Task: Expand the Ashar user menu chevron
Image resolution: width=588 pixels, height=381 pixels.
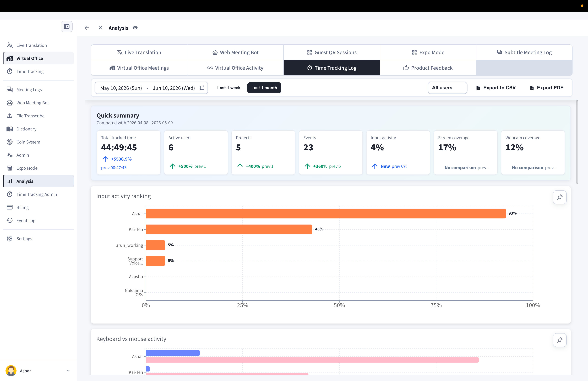Action: tap(68, 371)
